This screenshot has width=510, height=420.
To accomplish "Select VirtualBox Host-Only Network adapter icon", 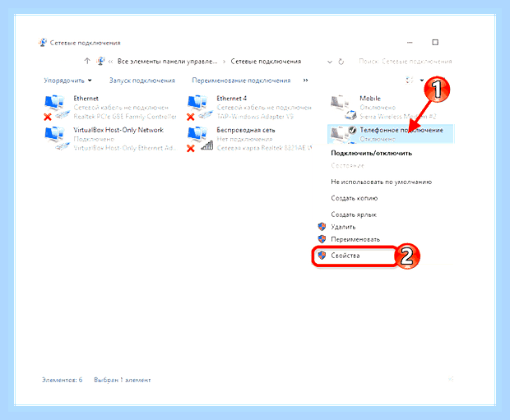I will point(56,138).
